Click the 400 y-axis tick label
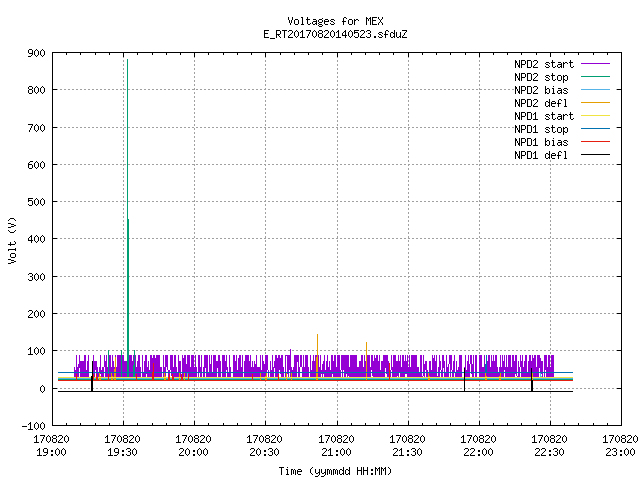640x480 pixels. (36, 239)
